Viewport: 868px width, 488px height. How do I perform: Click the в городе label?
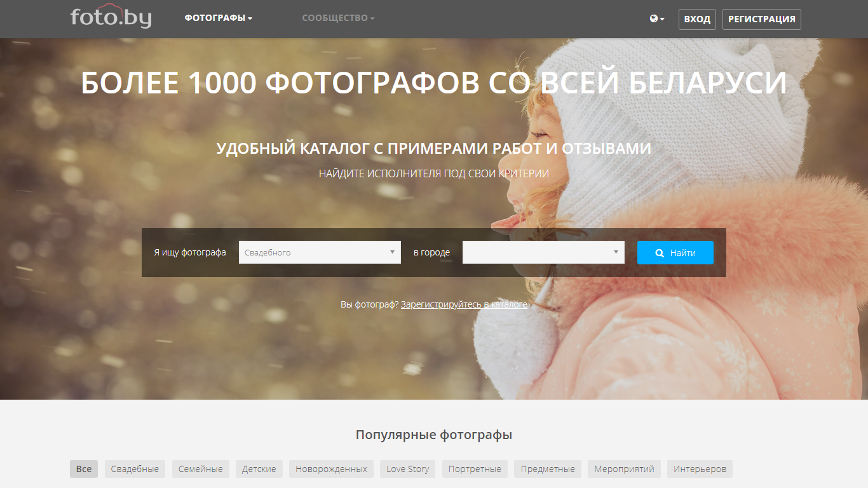click(x=431, y=252)
